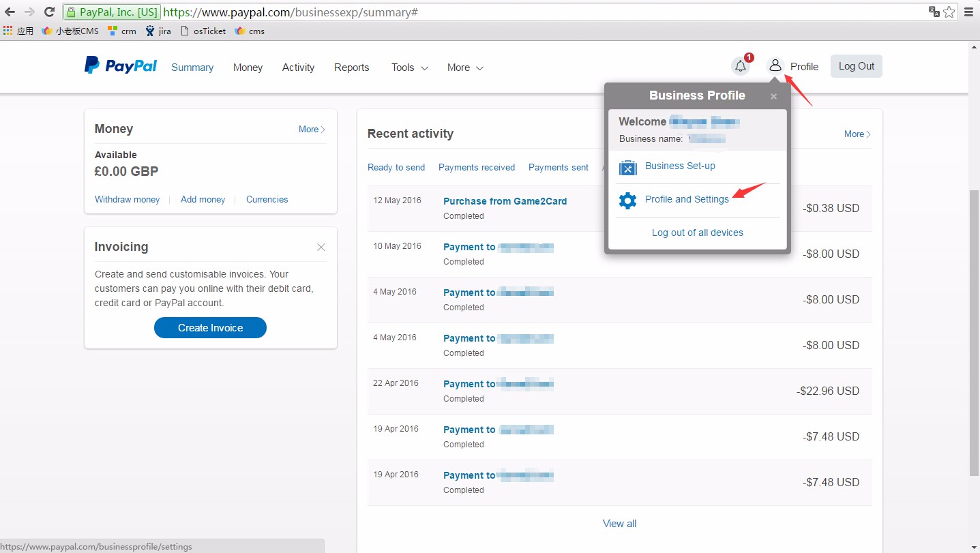Click the secure PayPal, Inc. lock badge
The width and height of the screenshot is (980, 553).
pyautogui.click(x=112, y=12)
